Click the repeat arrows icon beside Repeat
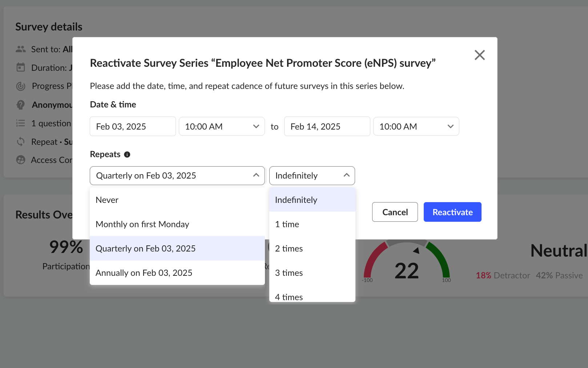This screenshot has height=368, width=588. (21, 142)
